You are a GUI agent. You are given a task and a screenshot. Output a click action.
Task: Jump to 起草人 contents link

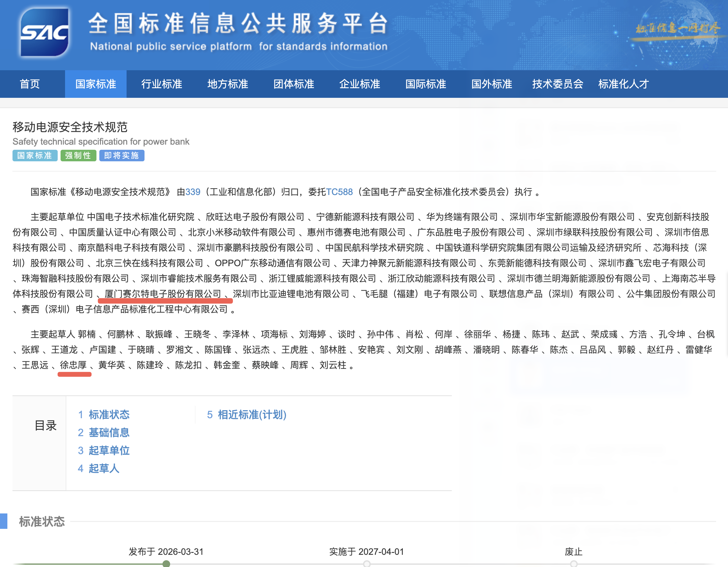click(104, 469)
